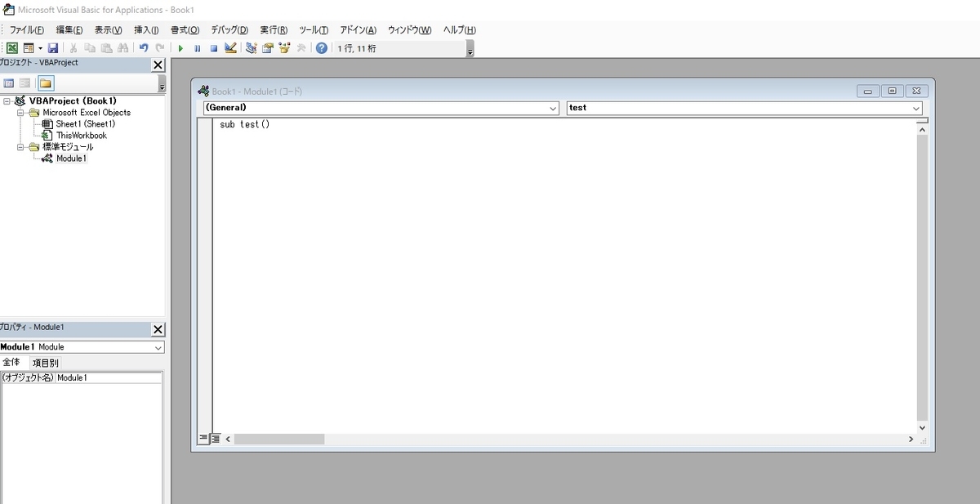Click the Paste icon in the toolbar

106,48
